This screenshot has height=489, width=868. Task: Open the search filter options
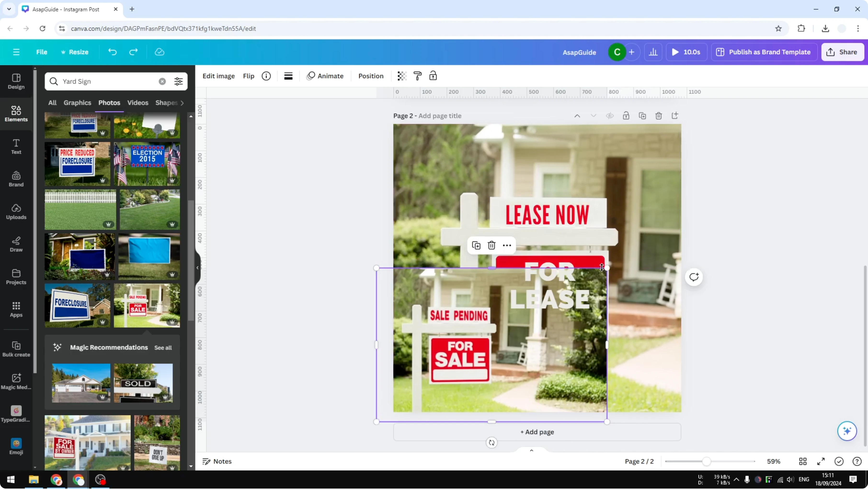pos(178,81)
